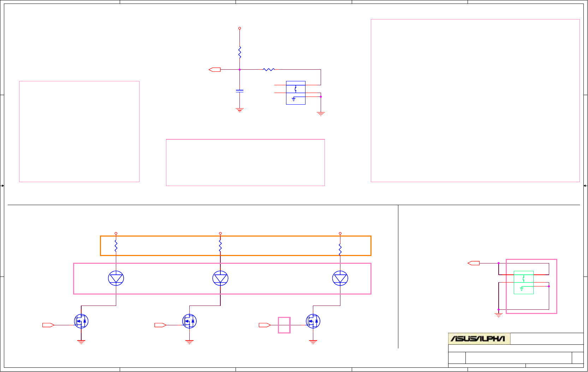Select the ground symbol under the capacitor
The image size is (588, 372).
coord(240,110)
